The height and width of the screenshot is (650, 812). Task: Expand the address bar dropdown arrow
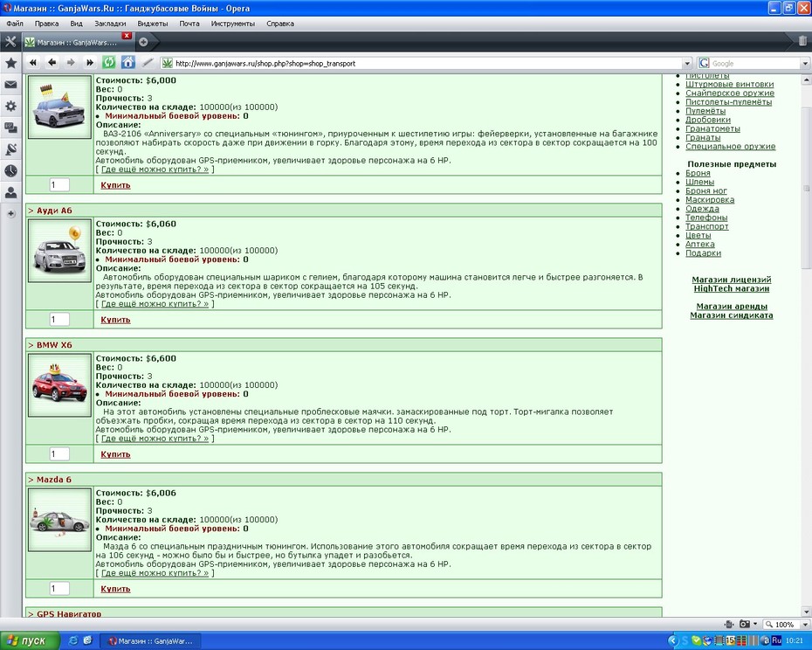(687, 63)
